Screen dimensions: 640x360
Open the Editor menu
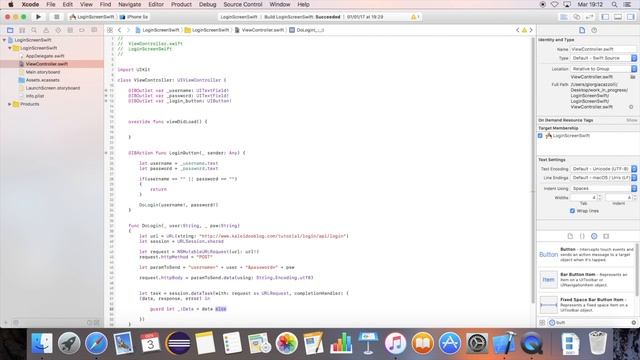(x=156, y=4)
